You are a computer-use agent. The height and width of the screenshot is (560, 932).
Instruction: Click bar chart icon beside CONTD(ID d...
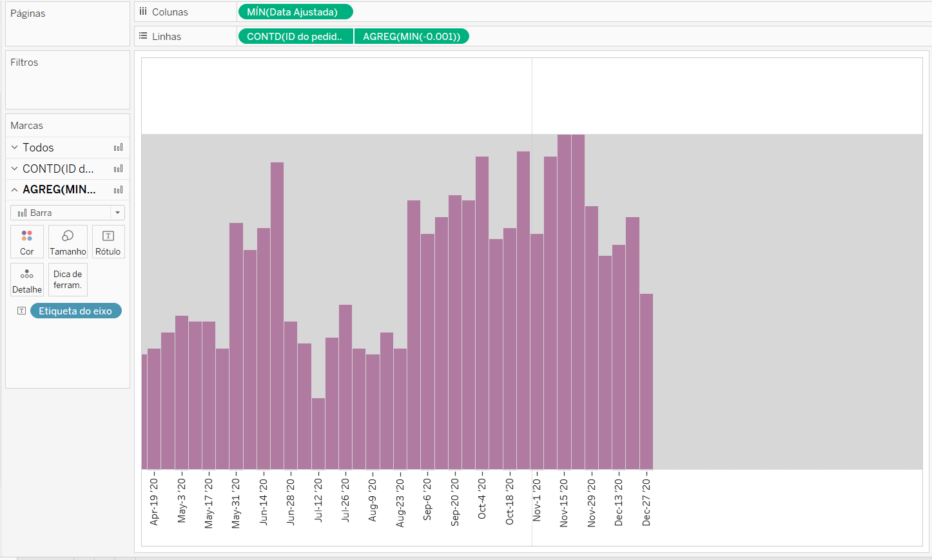coord(119,169)
